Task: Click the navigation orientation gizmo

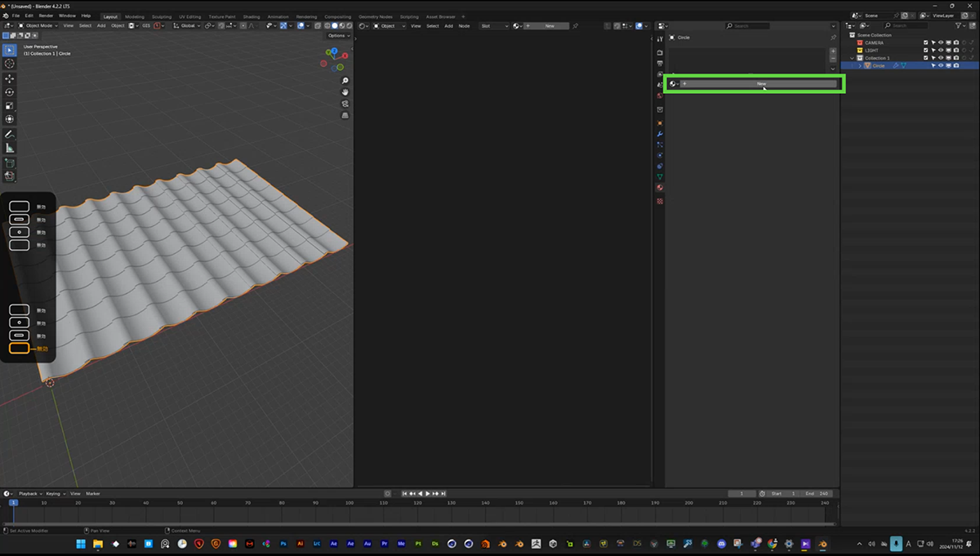Action: pos(336,59)
